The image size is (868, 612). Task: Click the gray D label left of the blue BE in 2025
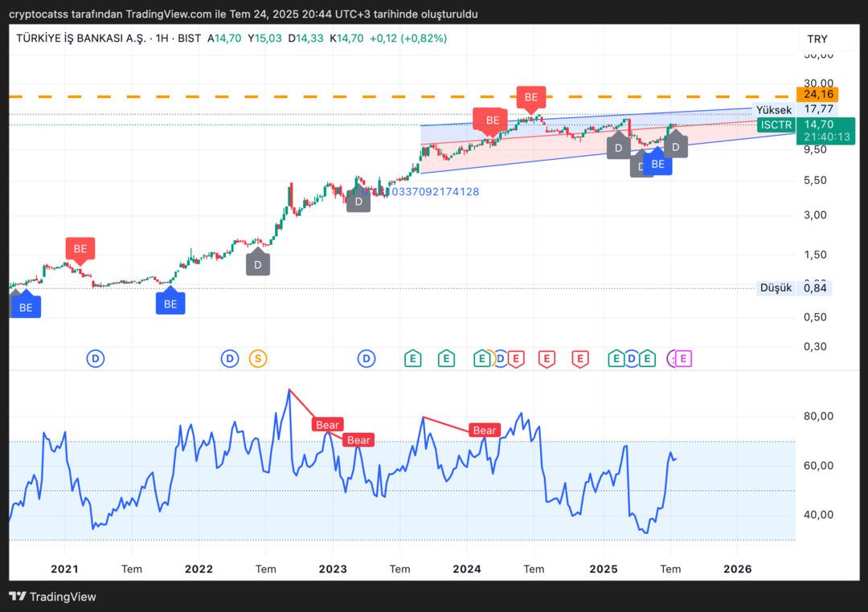[637, 165]
